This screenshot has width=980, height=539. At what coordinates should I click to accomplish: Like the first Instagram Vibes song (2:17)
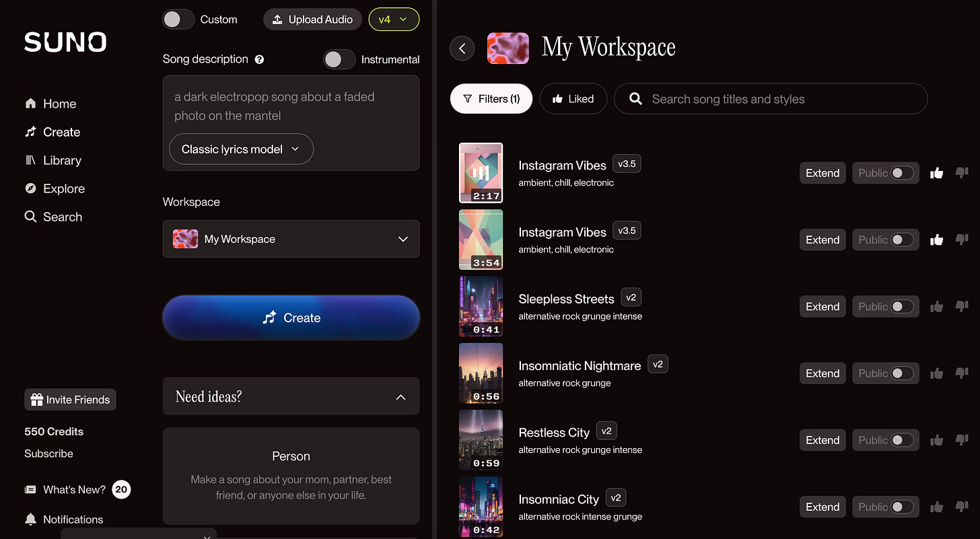tap(936, 173)
